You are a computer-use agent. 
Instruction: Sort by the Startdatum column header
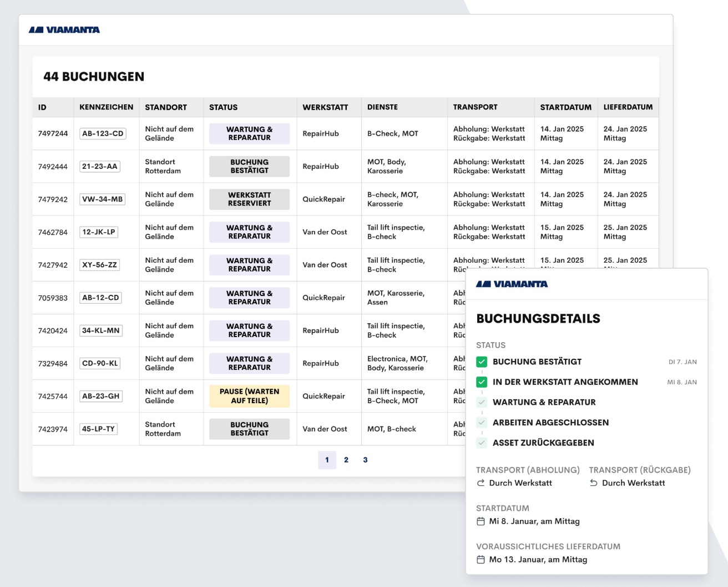pyautogui.click(x=565, y=107)
